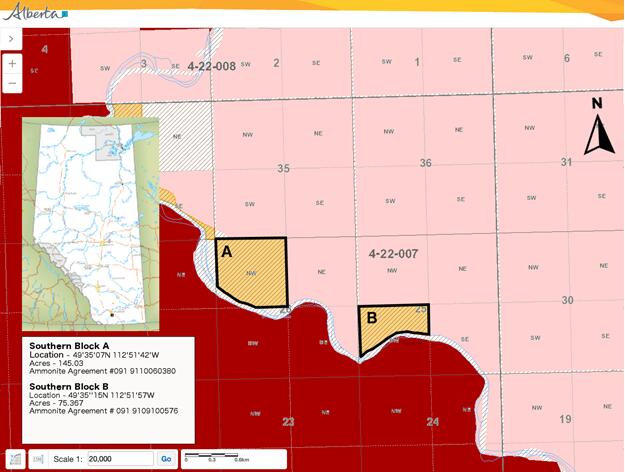Click the Southern Block B legend heading
The width and height of the screenshot is (625, 472).
point(69,385)
